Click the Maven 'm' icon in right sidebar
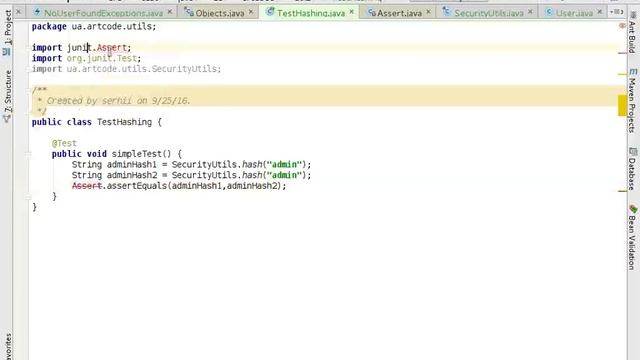Screen dimensions: 640x360 point(633,72)
